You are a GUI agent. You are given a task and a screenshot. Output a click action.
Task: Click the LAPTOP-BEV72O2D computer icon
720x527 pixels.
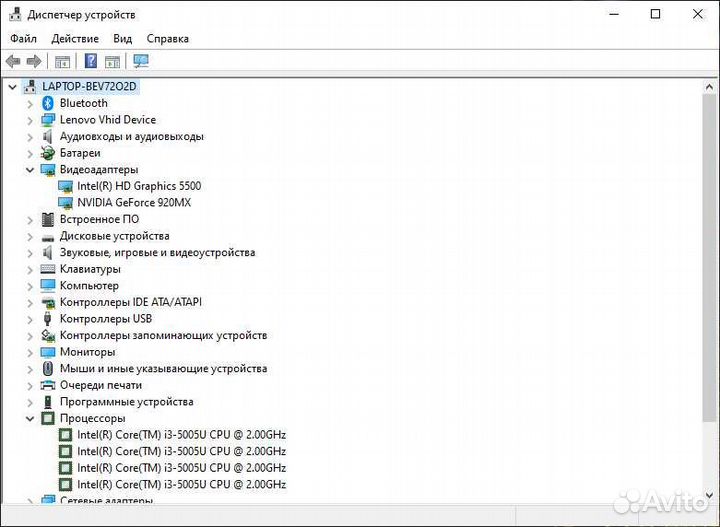tap(30, 86)
